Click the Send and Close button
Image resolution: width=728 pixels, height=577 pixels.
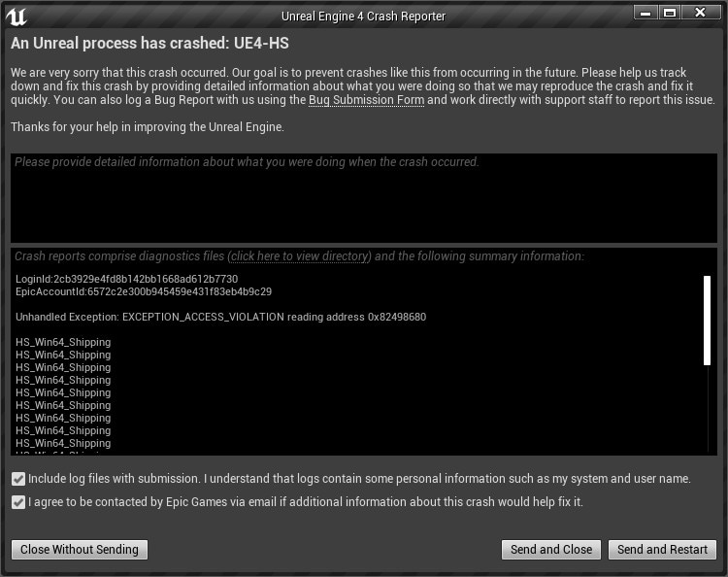[551, 550]
